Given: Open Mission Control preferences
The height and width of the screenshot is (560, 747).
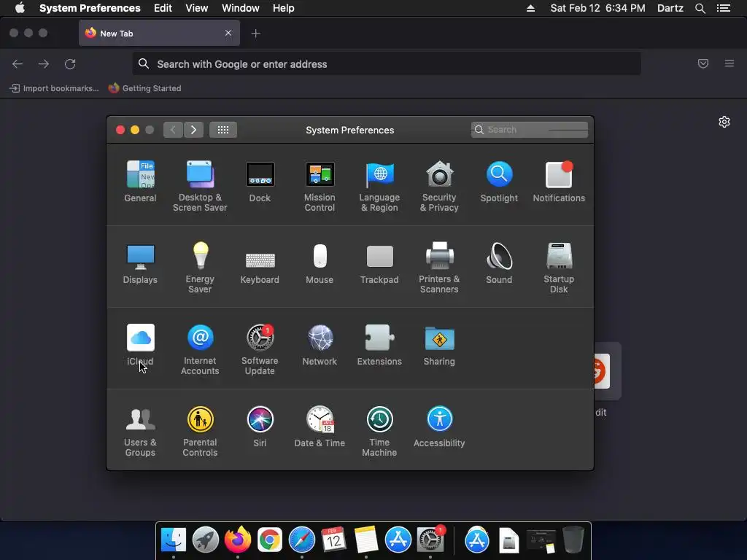Looking at the screenshot, I should coord(320,186).
